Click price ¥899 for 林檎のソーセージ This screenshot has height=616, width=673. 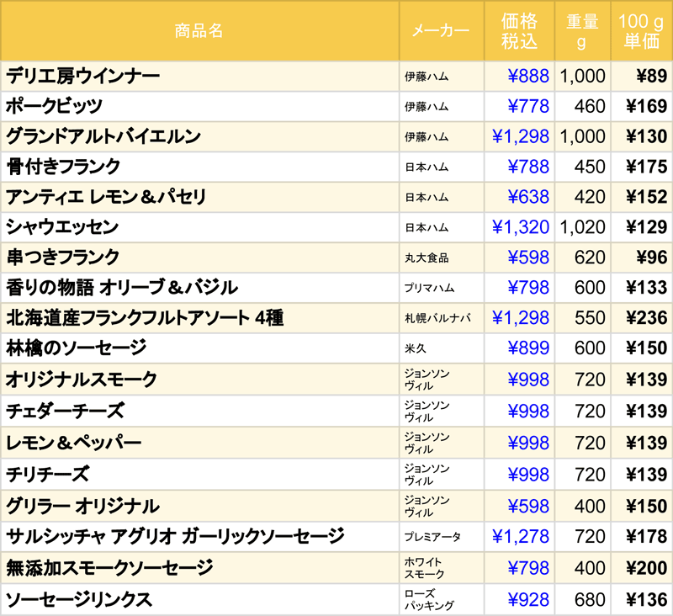click(x=528, y=348)
